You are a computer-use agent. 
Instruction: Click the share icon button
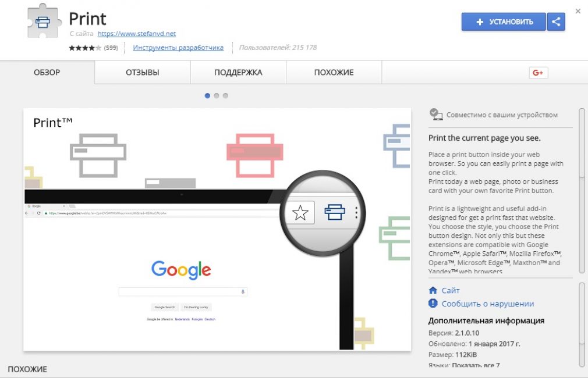point(556,22)
